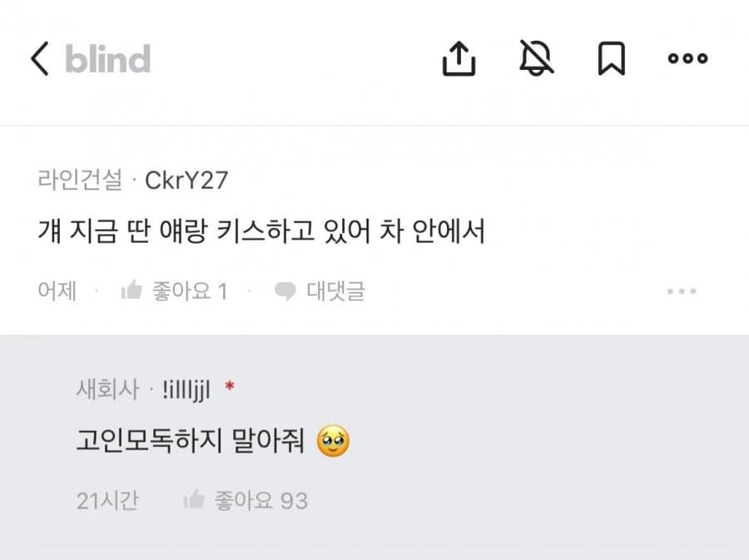Open the !illljjl user name
749x560 pixels.
coord(186,389)
